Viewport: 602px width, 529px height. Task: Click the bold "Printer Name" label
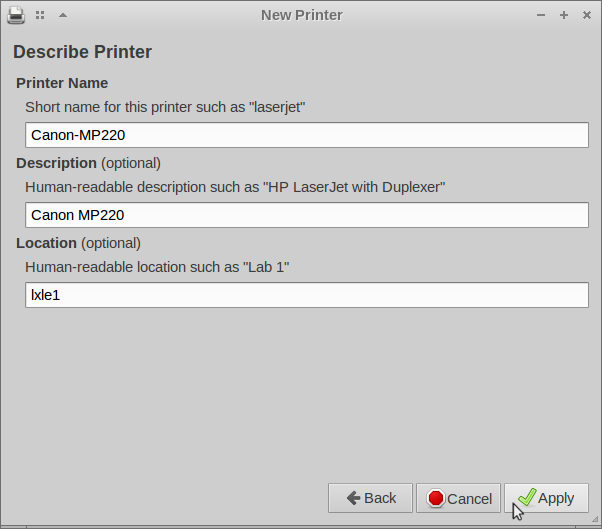[62, 83]
